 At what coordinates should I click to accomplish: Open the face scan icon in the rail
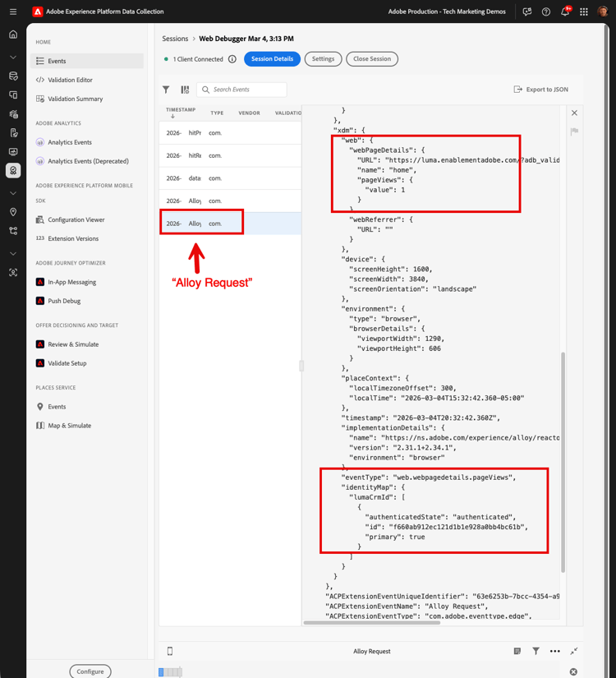point(13,272)
